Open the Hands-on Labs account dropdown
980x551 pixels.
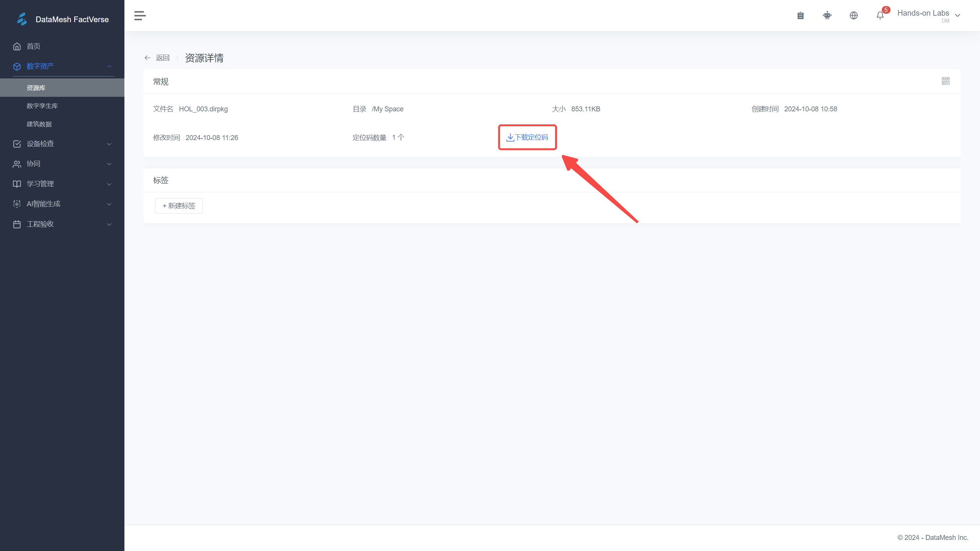928,15
